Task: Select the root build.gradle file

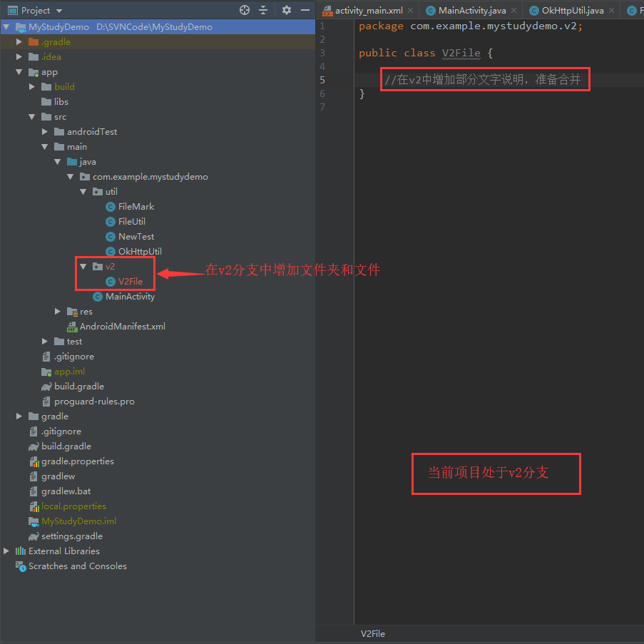Action: (66, 446)
